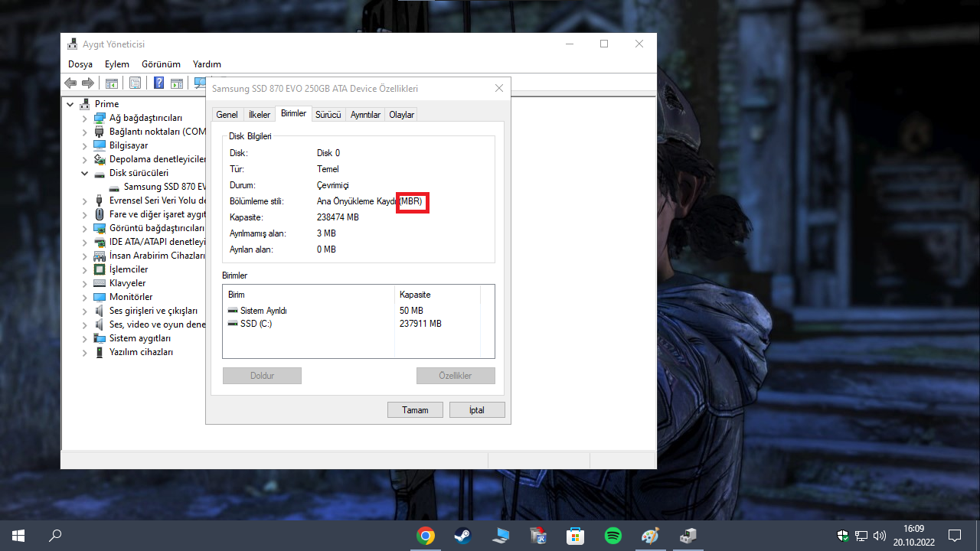
Task: Open the Windows Security tray icon
Action: click(843, 536)
